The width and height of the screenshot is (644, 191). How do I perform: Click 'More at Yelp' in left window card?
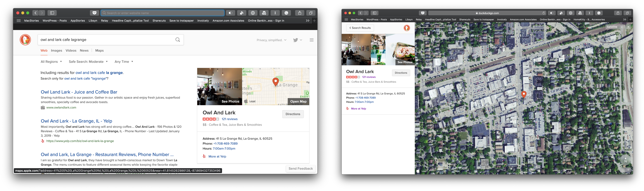[x=217, y=157]
